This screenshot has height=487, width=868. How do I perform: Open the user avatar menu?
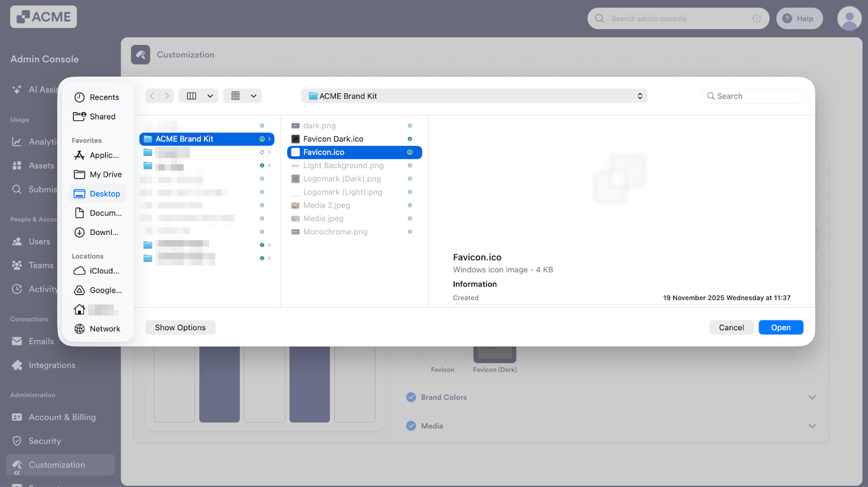849,18
